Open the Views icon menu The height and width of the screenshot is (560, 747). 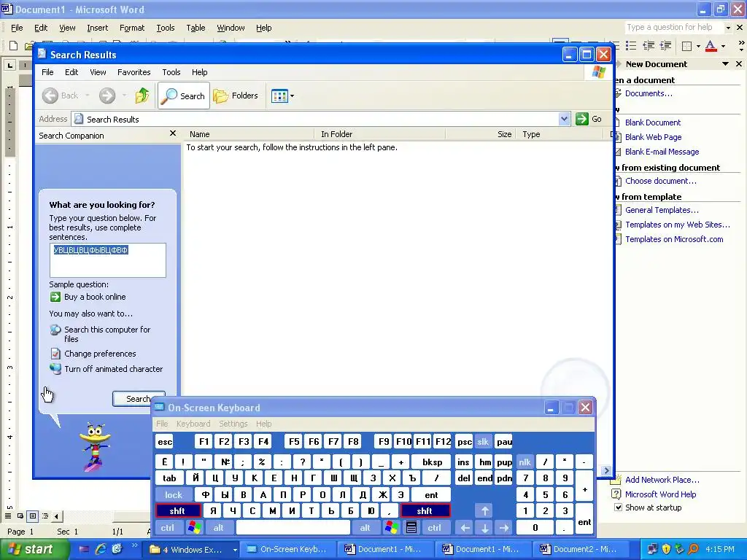click(x=282, y=96)
